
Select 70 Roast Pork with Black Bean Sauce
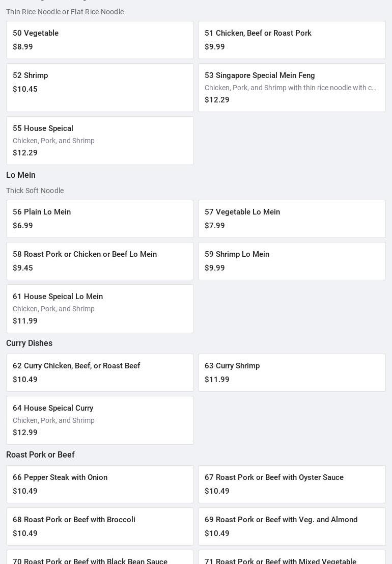pyautogui.click(x=100, y=558)
